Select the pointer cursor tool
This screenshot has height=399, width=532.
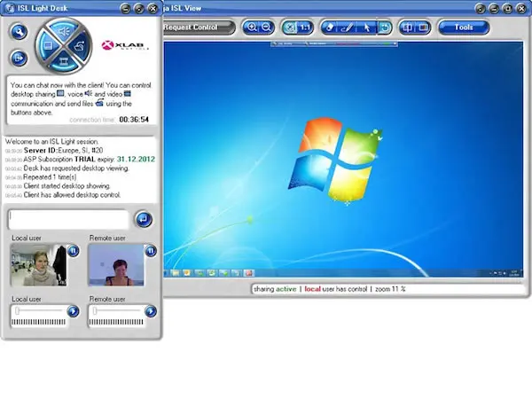pos(367,27)
